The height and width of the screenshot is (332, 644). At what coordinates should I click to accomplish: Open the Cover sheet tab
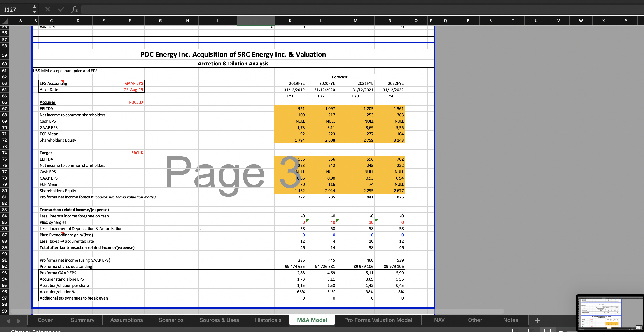click(45, 320)
